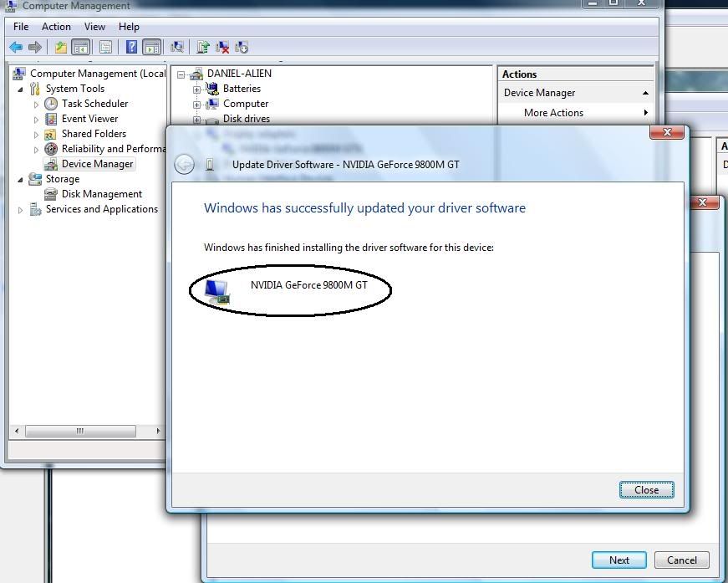Click the tree scrollbar's left arrow
Screen dimensions: 728x583
pyautogui.click(x=17, y=431)
